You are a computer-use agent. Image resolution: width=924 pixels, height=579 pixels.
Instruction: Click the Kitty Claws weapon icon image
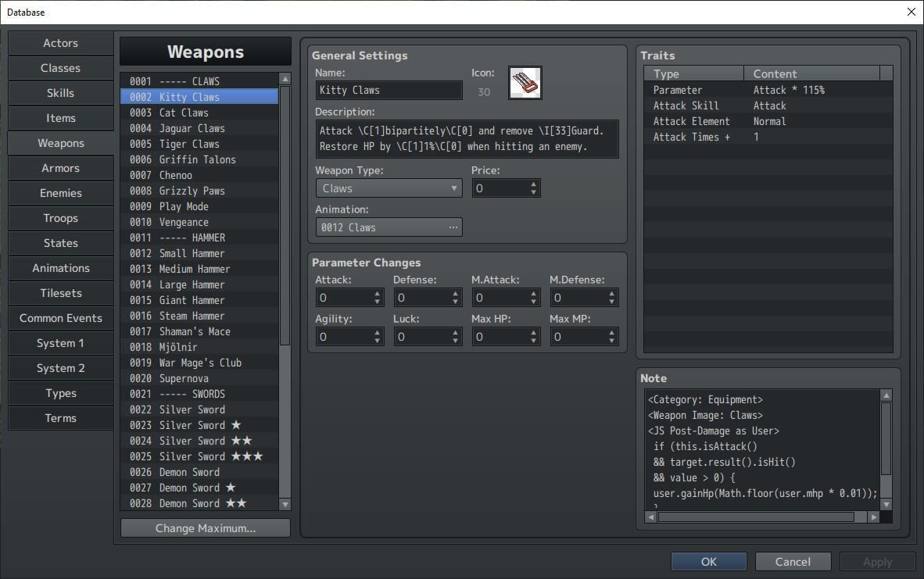click(525, 83)
